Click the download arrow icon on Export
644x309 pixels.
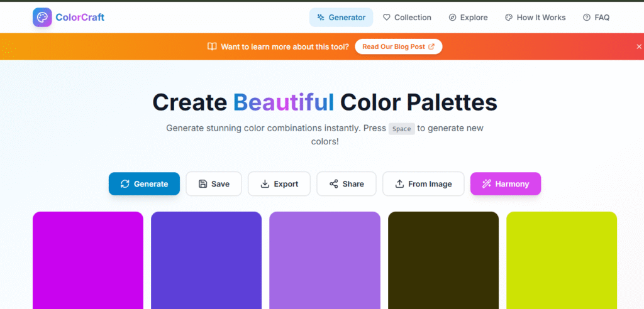tap(265, 184)
